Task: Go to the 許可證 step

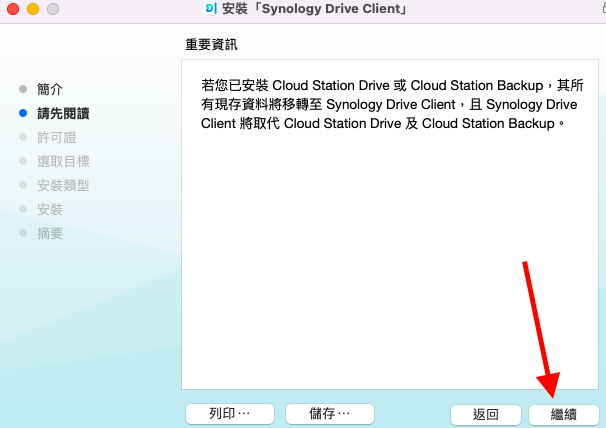Action: [x=56, y=137]
